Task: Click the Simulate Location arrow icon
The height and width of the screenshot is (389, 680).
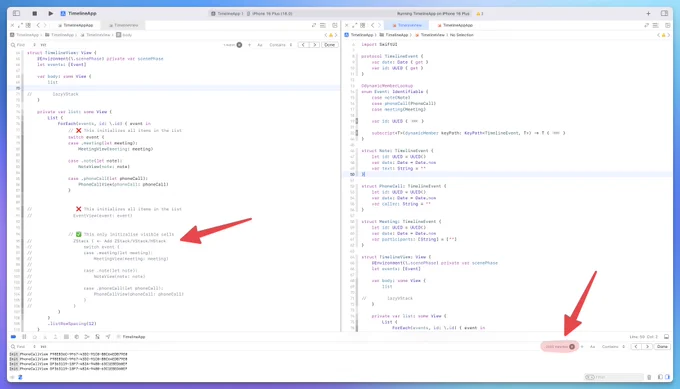Action: (x=108, y=337)
